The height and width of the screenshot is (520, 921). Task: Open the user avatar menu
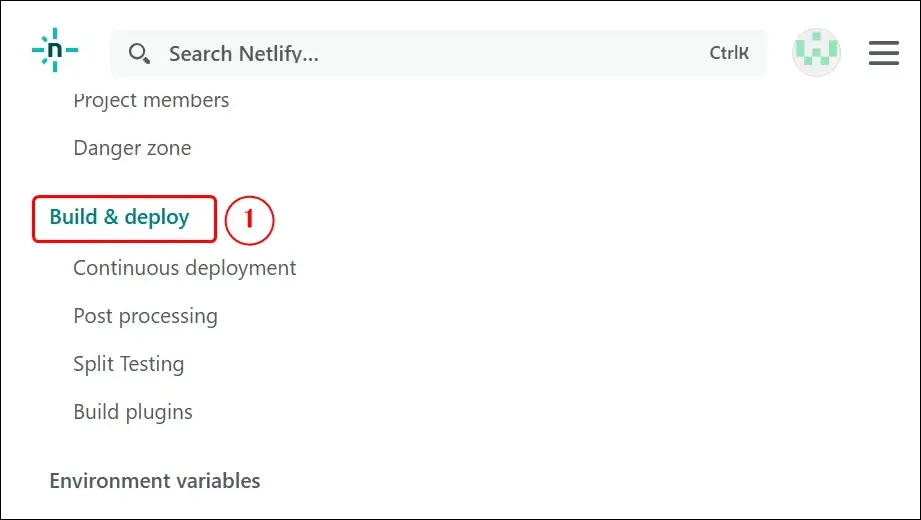(x=816, y=53)
